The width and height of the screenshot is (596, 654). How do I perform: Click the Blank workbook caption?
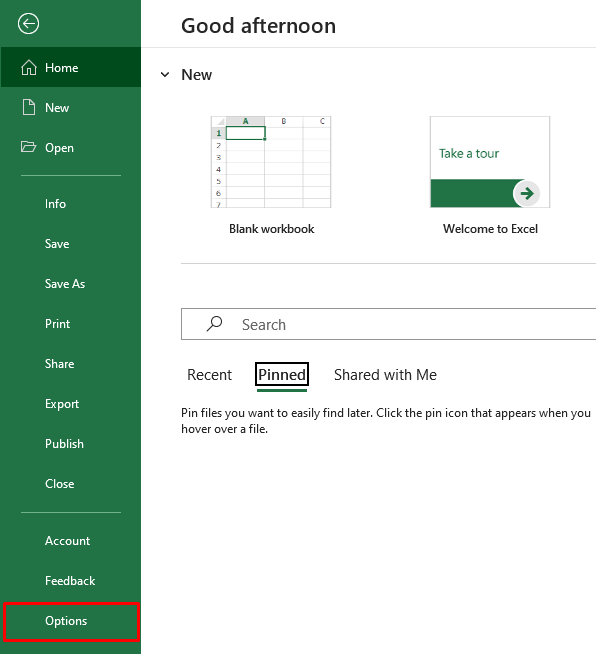click(272, 229)
